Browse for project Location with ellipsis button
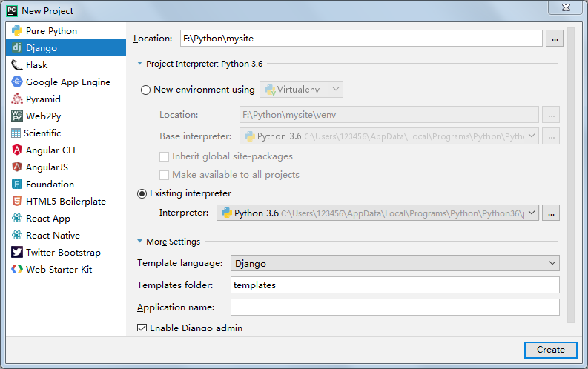 pos(555,39)
